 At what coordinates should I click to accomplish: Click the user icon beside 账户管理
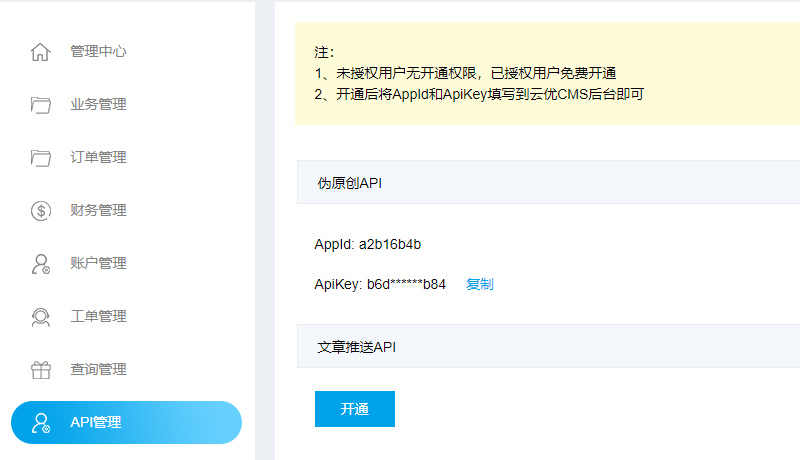[41, 264]
